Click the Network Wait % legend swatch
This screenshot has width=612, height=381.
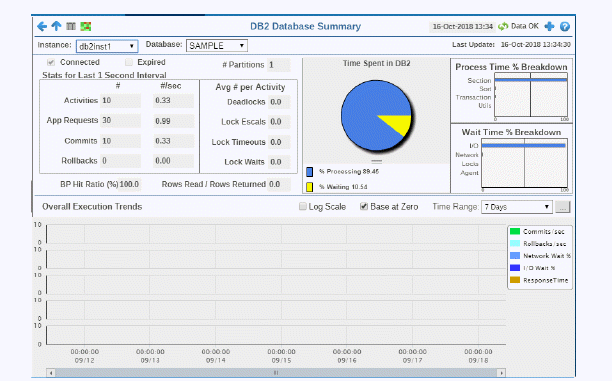point(515,256)
